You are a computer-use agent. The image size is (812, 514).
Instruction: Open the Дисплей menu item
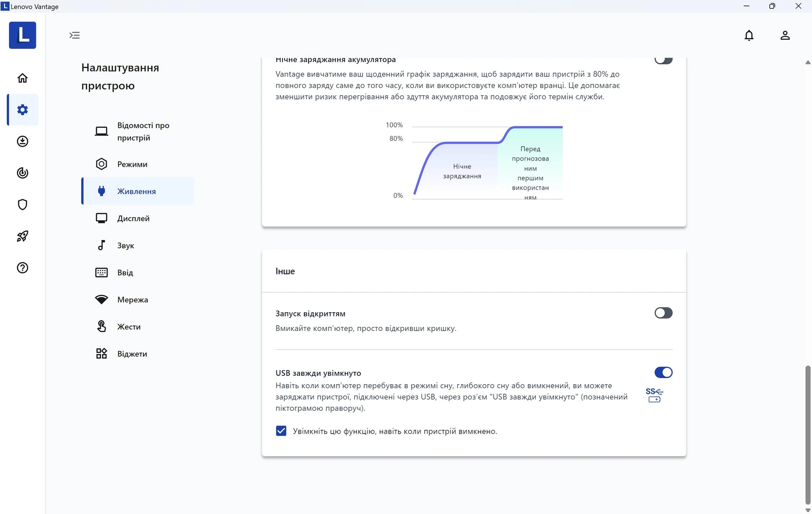pos(138,218)
